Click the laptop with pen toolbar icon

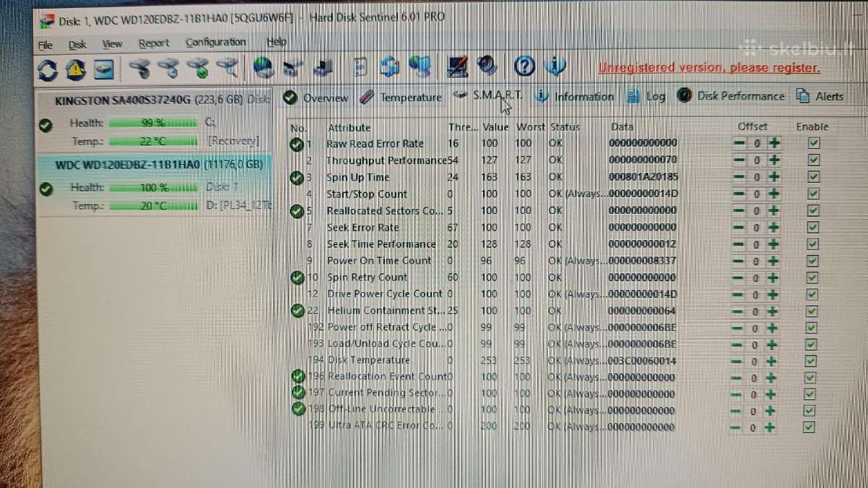(458, 67)
